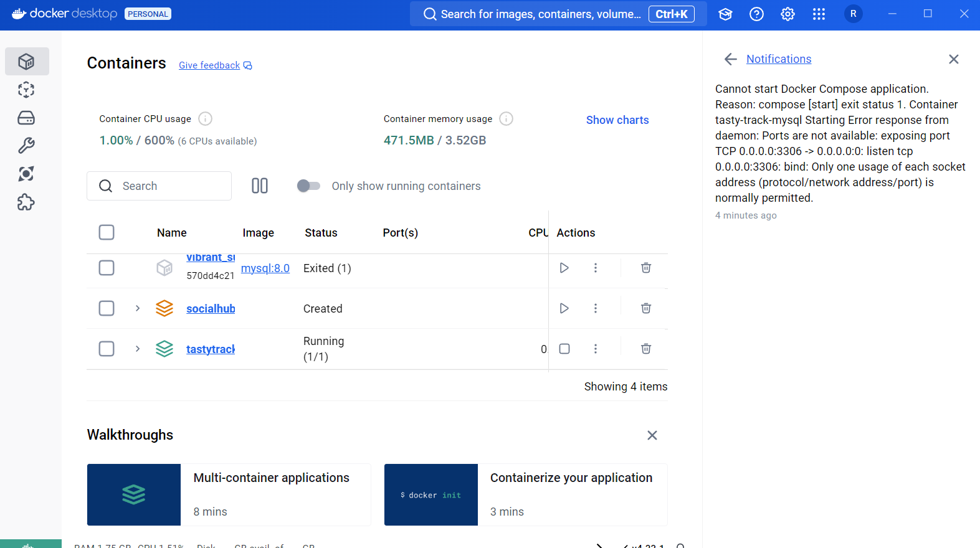Start the mysql:8.0 container

(564, 268)
